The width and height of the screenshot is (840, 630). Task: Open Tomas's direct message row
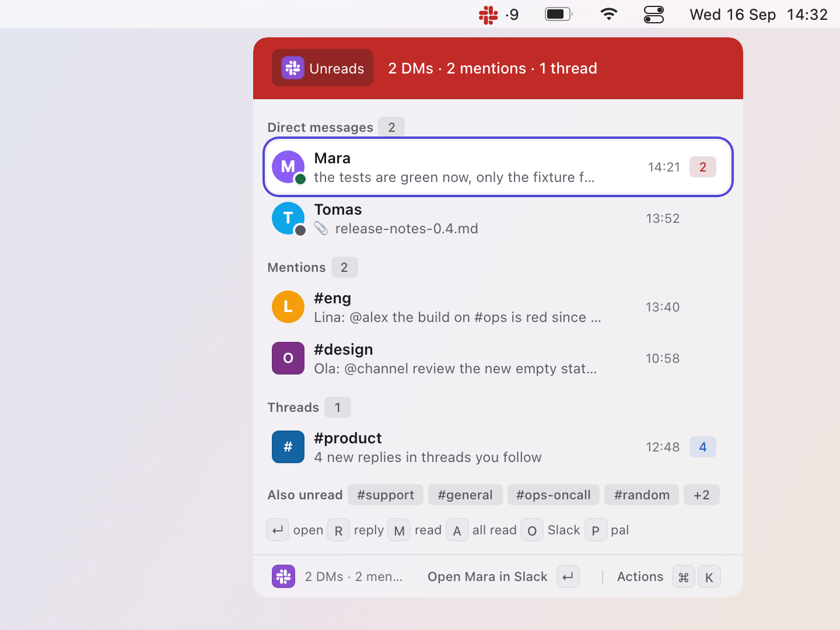[x=498, y=218]
